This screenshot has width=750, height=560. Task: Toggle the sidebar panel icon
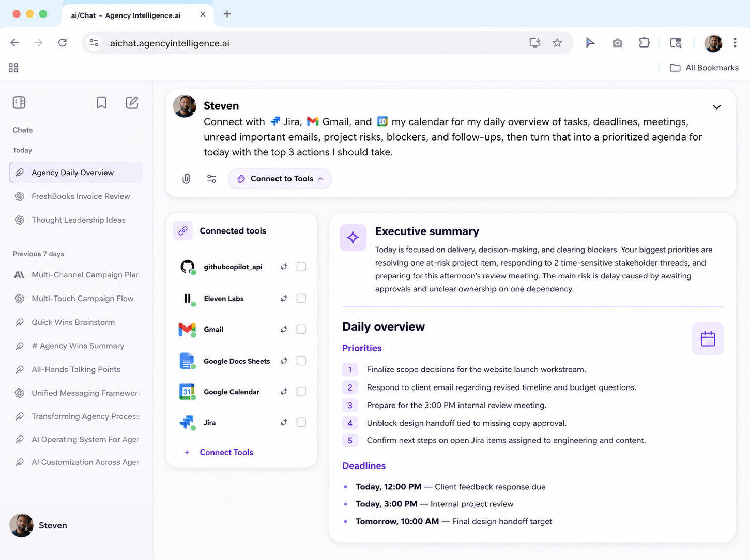pos(19,102)
